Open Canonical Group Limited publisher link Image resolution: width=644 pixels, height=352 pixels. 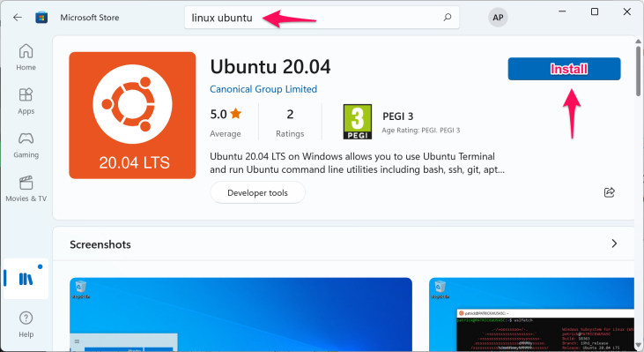[x=263, y=89]
